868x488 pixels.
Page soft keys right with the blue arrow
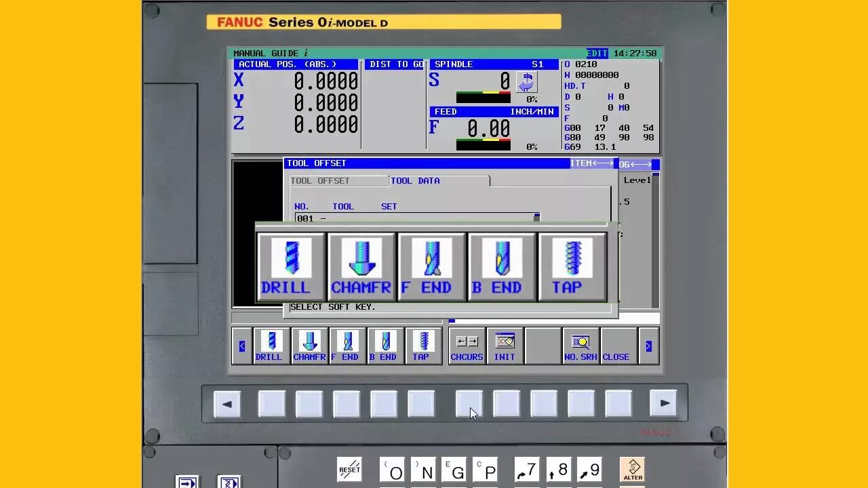(648, 346)
